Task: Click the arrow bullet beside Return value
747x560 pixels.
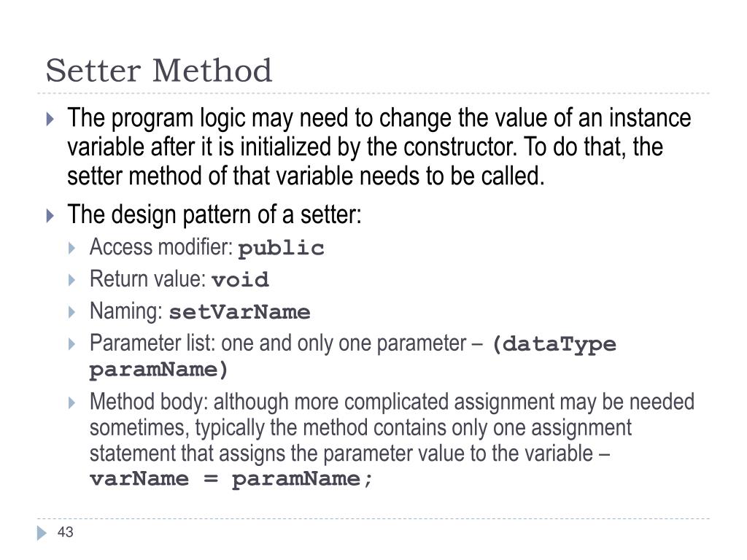Action: (72, 279)
